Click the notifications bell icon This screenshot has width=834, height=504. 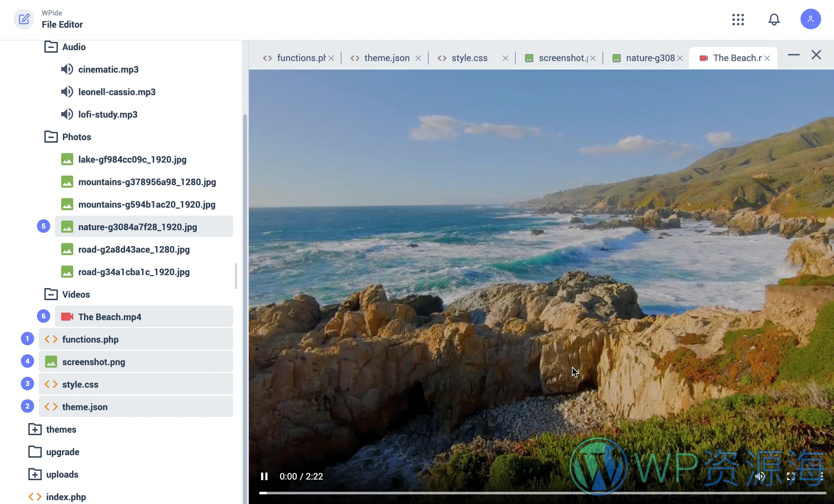click(x=774, y=19)
